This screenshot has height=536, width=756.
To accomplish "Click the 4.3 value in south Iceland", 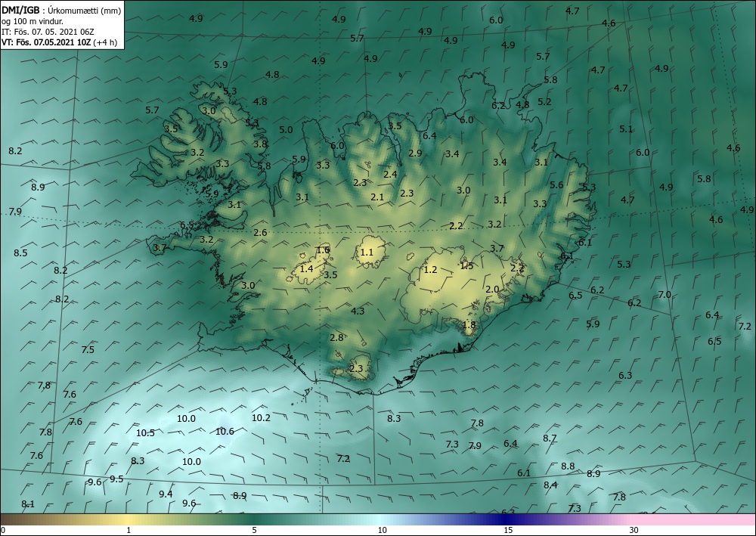I will coord(358,311).
